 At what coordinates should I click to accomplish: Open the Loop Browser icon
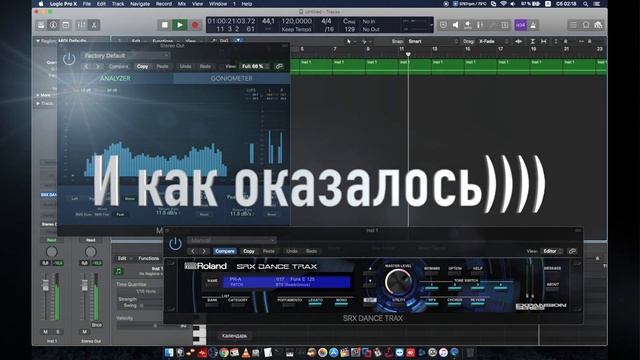[586, 25]
